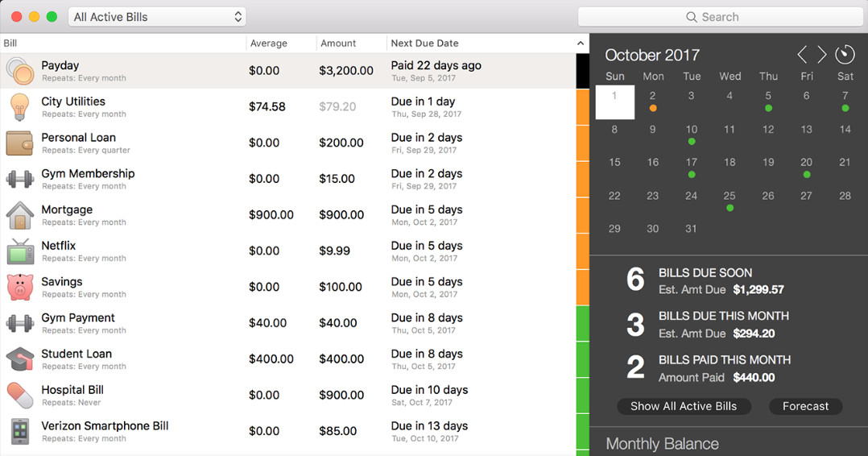Click Personal Loan 'Due in 2 days'
The height and width of the screenshot is (456, 868).
[427, 138]
